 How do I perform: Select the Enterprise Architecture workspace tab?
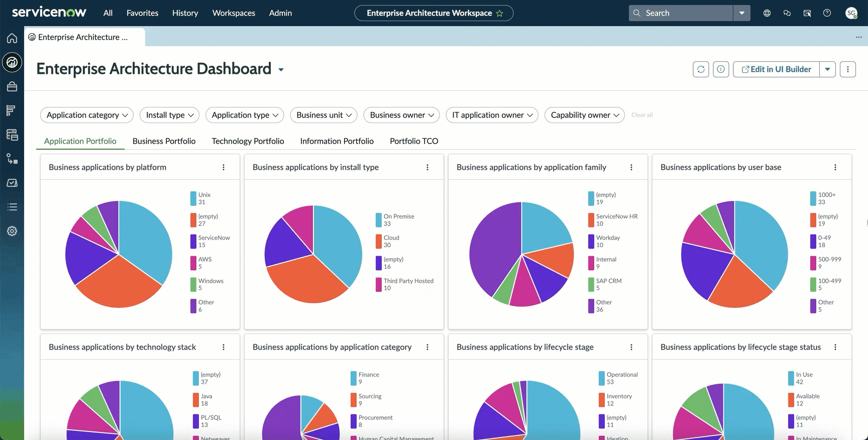coord(84,37)
